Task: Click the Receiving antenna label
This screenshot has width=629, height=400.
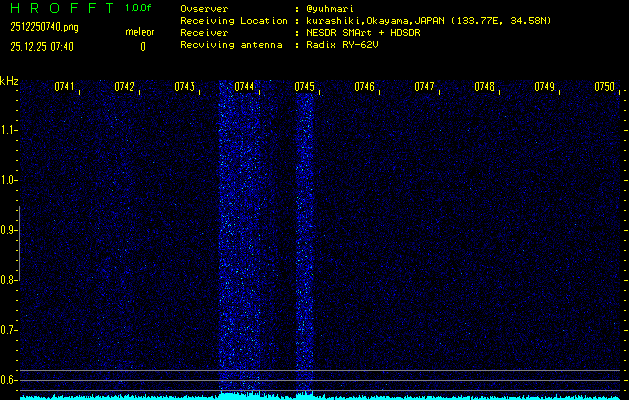Action: click(x=231, y=45)
